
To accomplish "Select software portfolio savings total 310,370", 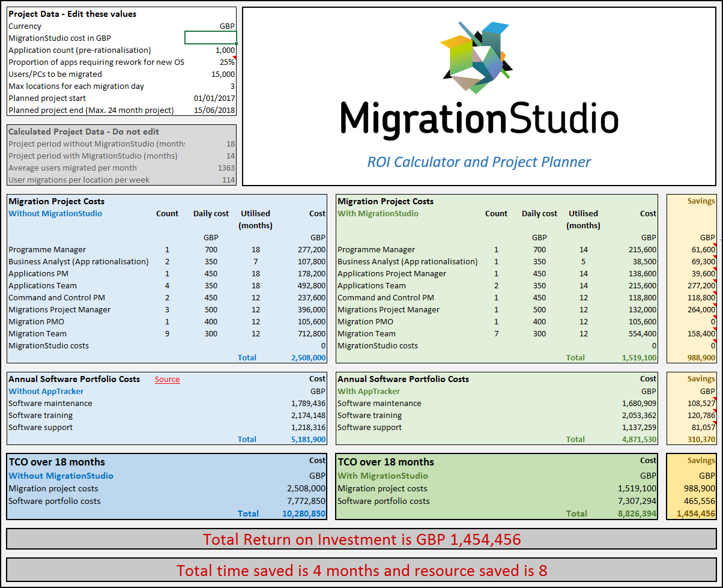I will point(701,440).
